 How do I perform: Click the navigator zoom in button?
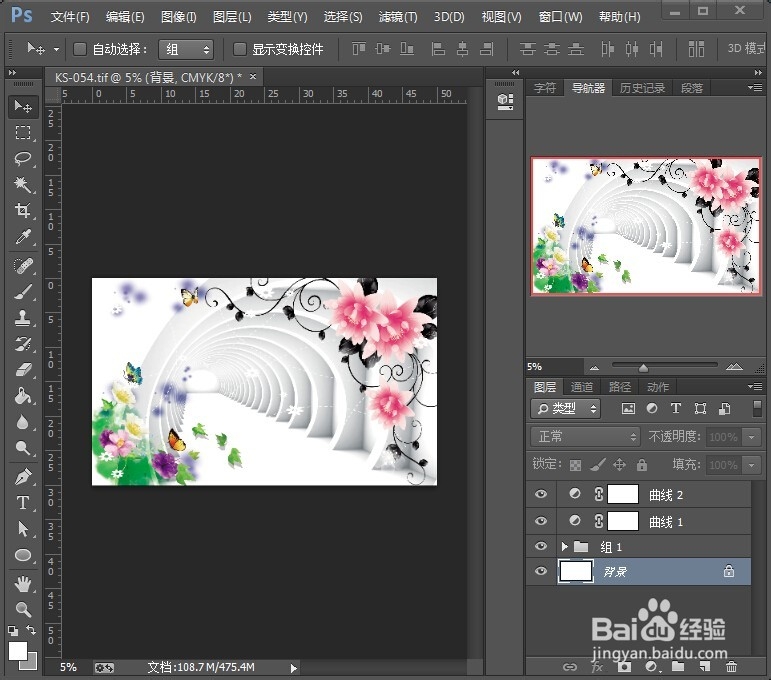coord(734,367)
